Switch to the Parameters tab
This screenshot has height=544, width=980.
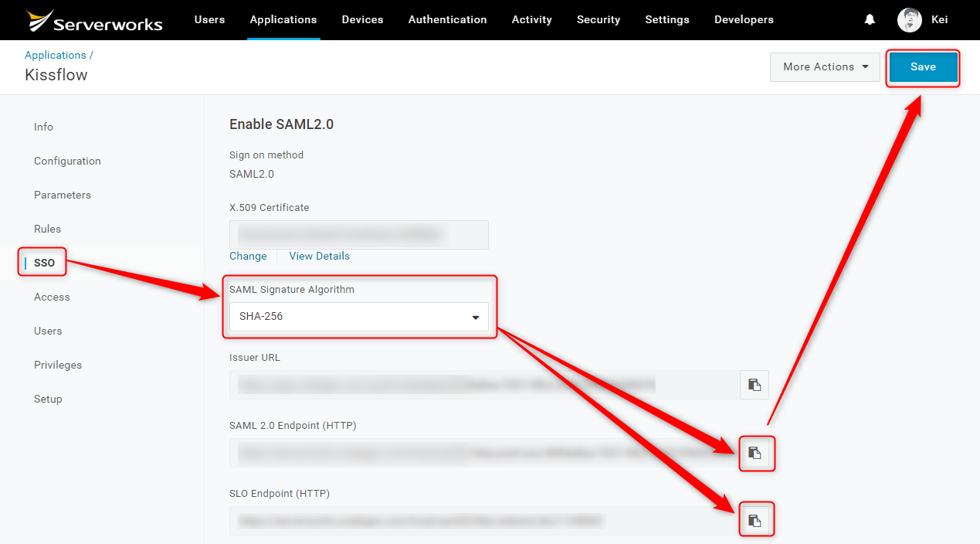63,195
